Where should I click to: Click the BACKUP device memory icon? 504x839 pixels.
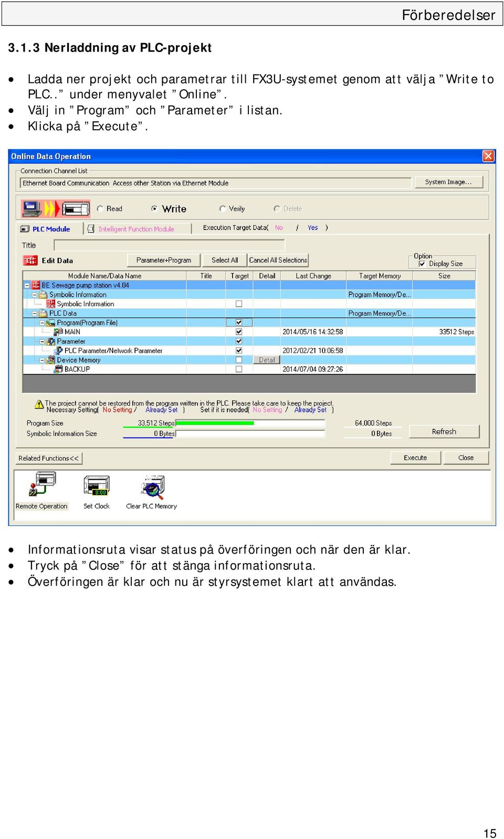pos(59,369)
